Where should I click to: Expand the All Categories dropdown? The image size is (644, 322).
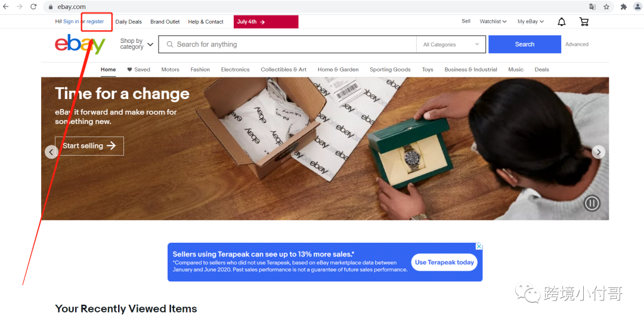(451, 44)
